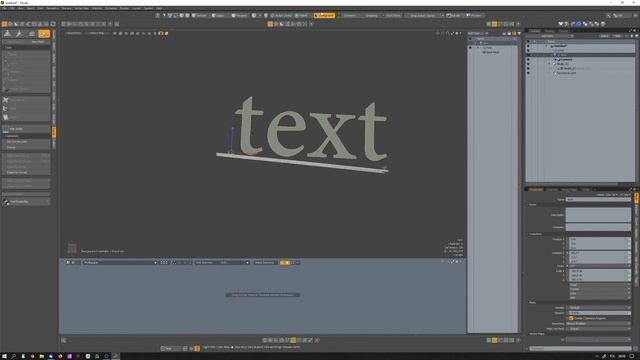Viewport: 640px width, 360px height.
Task: Click the Position X value field
Action: click(600, 239)
